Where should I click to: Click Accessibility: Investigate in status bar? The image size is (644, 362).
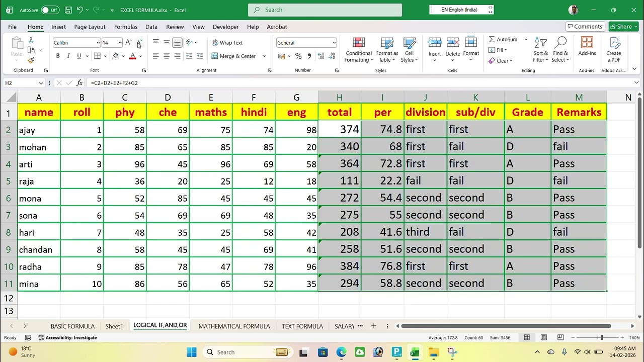(x=67, y=337)
